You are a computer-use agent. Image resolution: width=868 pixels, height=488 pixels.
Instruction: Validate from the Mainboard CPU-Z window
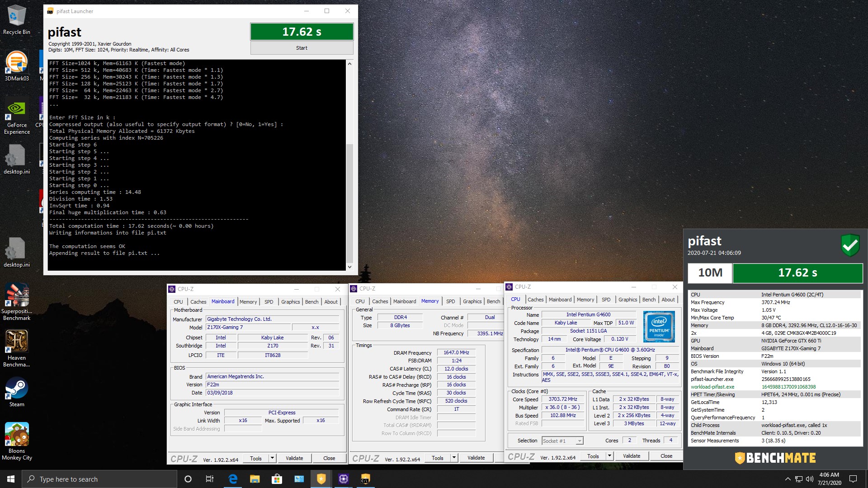tap(294, 458)
